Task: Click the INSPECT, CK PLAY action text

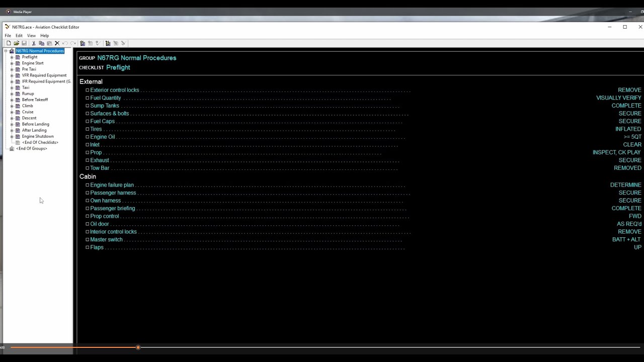Action: coord(616,152)
